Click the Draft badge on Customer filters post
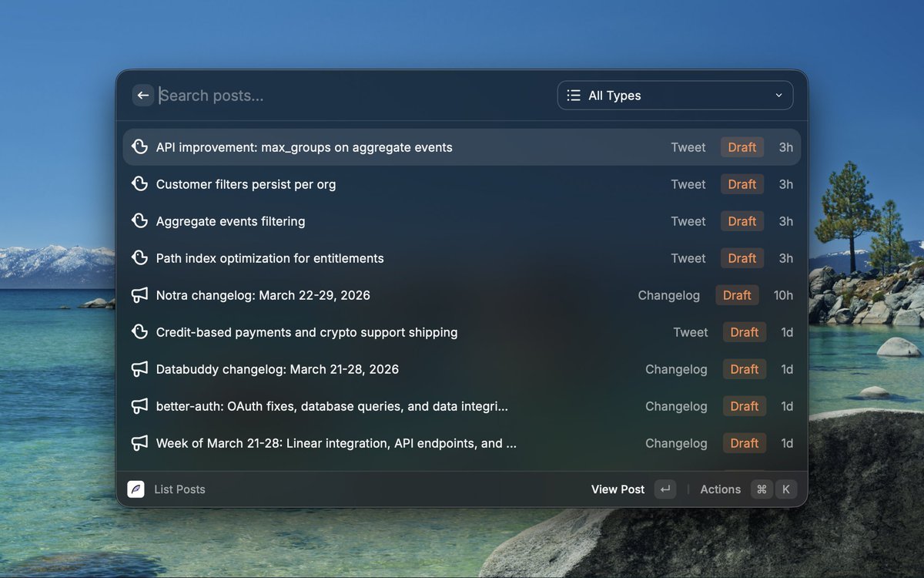Viewport: 924px width, 578px height. [x=742, y=184]
